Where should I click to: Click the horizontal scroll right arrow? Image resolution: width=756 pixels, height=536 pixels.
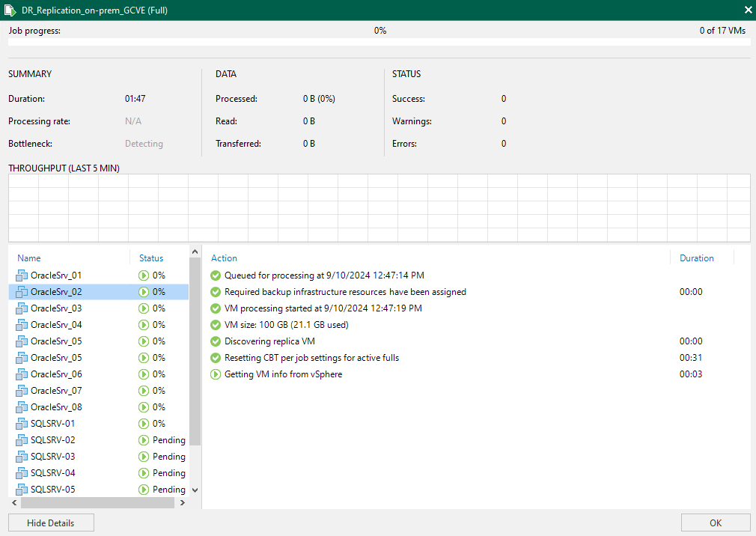(183, 503)
